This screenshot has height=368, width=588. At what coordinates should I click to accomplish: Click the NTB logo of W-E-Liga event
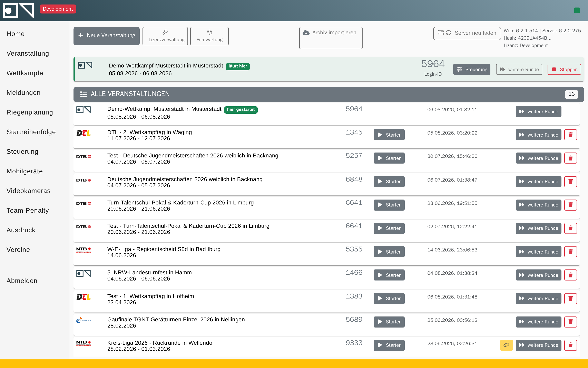click(x=83, y=250)
